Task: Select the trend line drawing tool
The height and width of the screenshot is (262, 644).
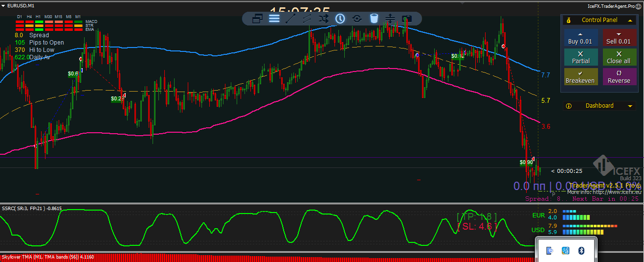Action: (x=290, y=19)
